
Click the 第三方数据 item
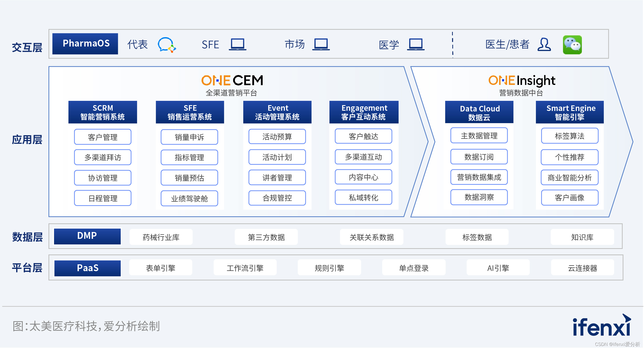266,237
